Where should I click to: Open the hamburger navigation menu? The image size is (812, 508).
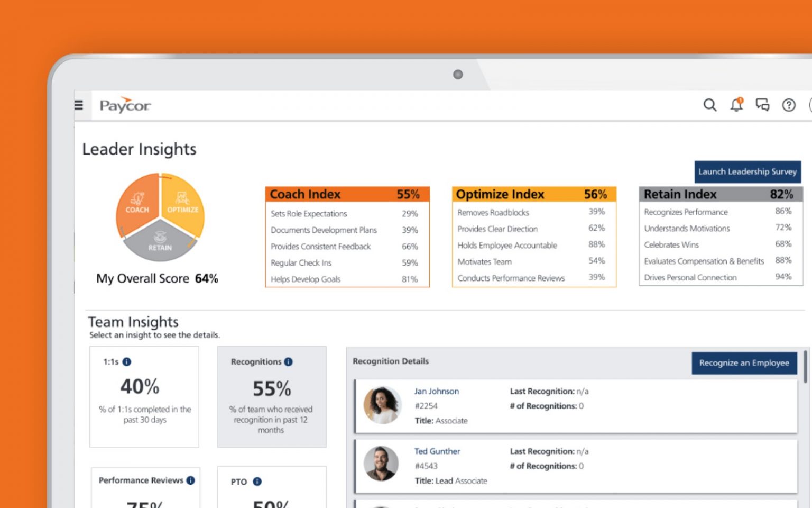[x=78, y=105]
